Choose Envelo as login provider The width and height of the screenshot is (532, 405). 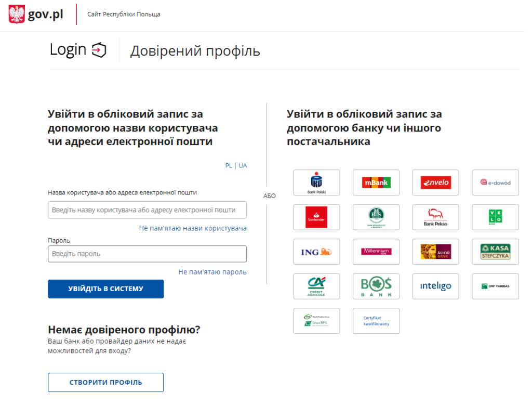435,182
